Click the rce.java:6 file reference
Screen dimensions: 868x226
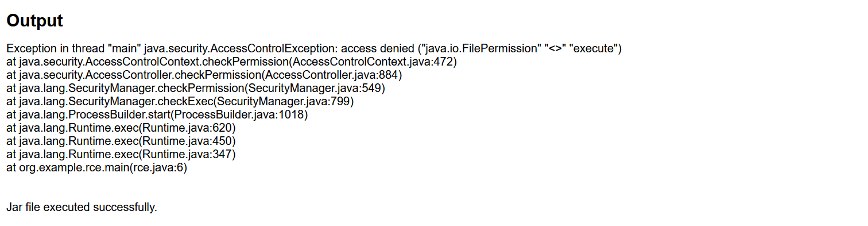pos(158,168)
